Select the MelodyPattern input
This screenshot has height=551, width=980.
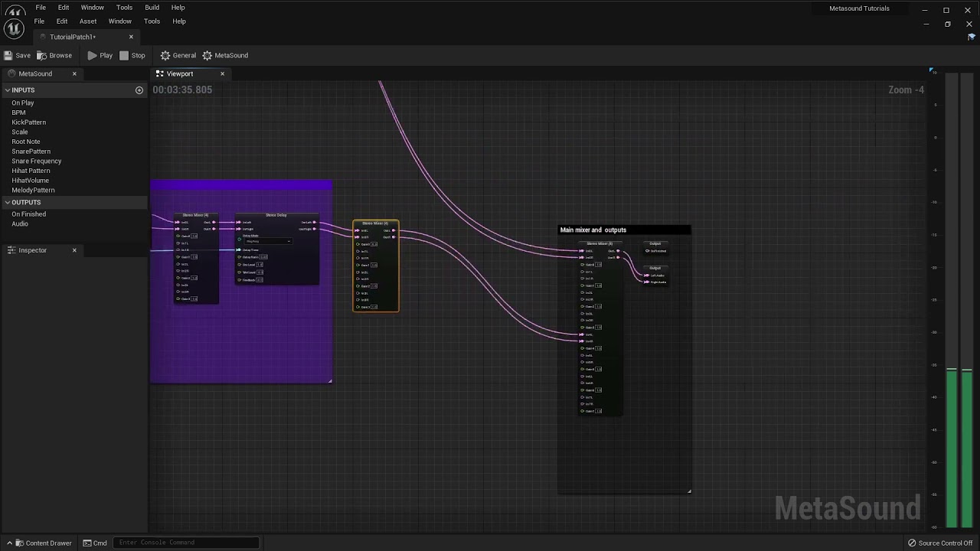pyautogui.click(x=34, y=190)
